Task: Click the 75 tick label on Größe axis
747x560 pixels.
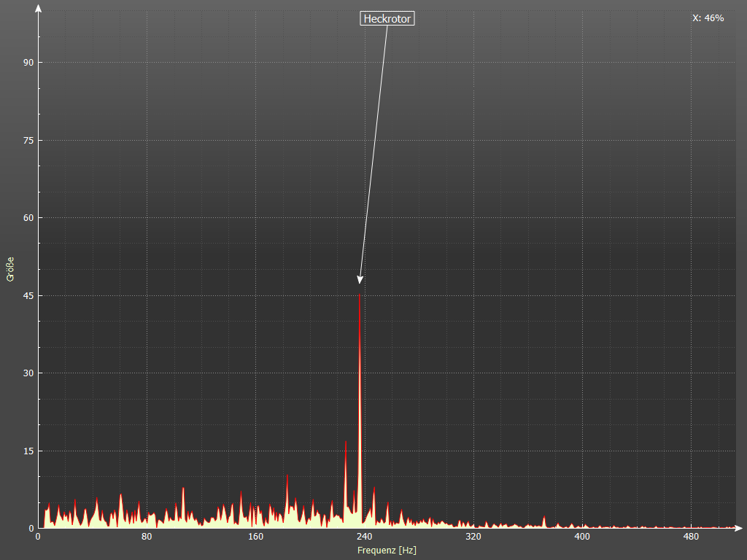Action: click(28, 140)
